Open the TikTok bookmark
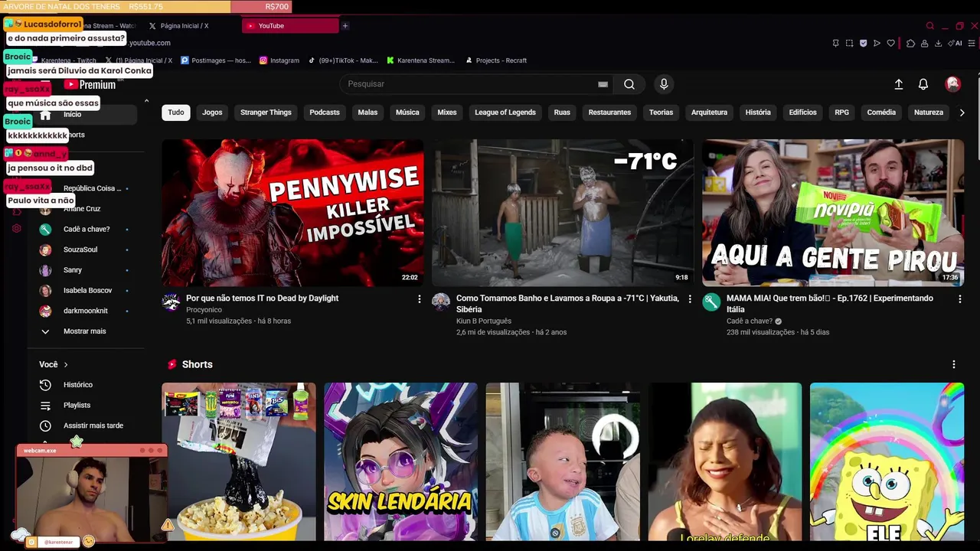Screen dimensions: 980x551 [343, 60]
